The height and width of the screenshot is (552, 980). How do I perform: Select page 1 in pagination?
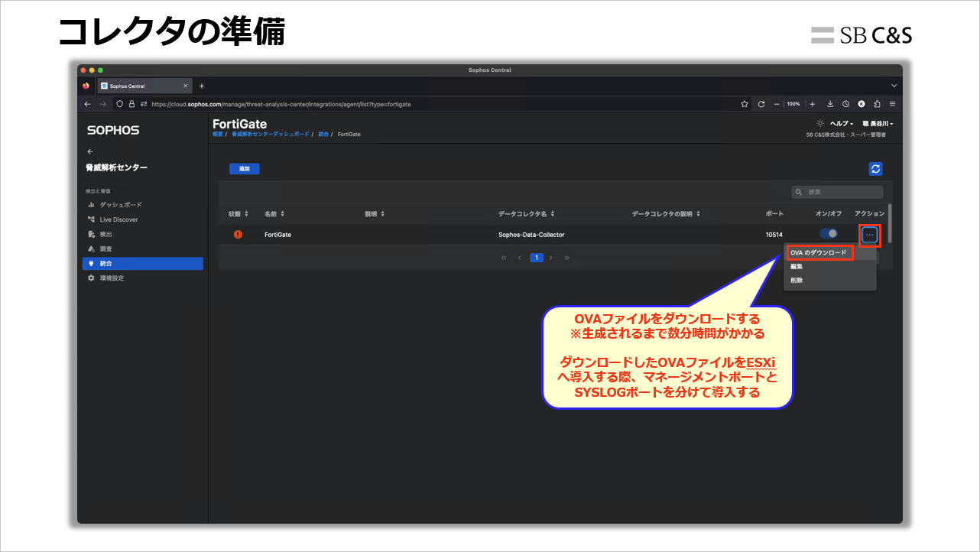click(537, 258)
